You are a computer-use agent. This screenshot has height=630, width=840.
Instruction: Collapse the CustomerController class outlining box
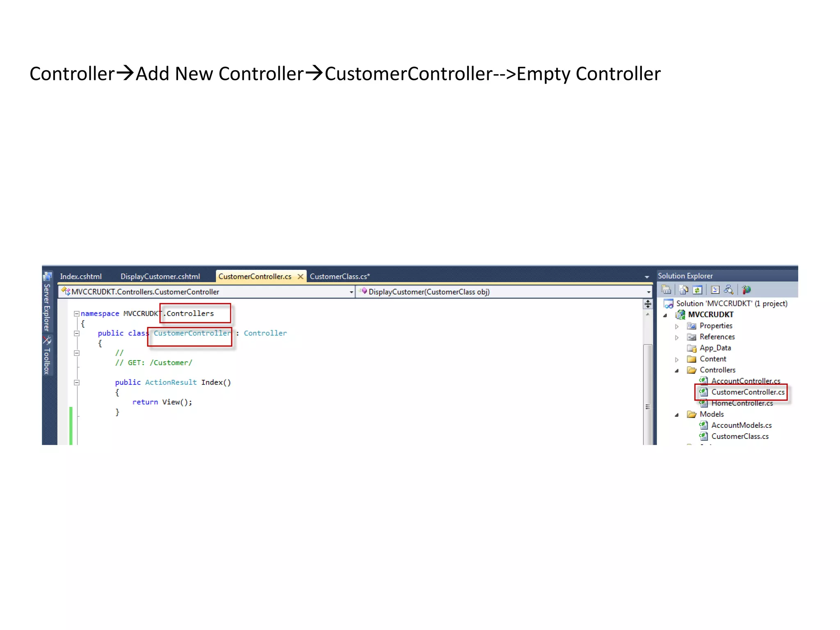pos(76,333)
